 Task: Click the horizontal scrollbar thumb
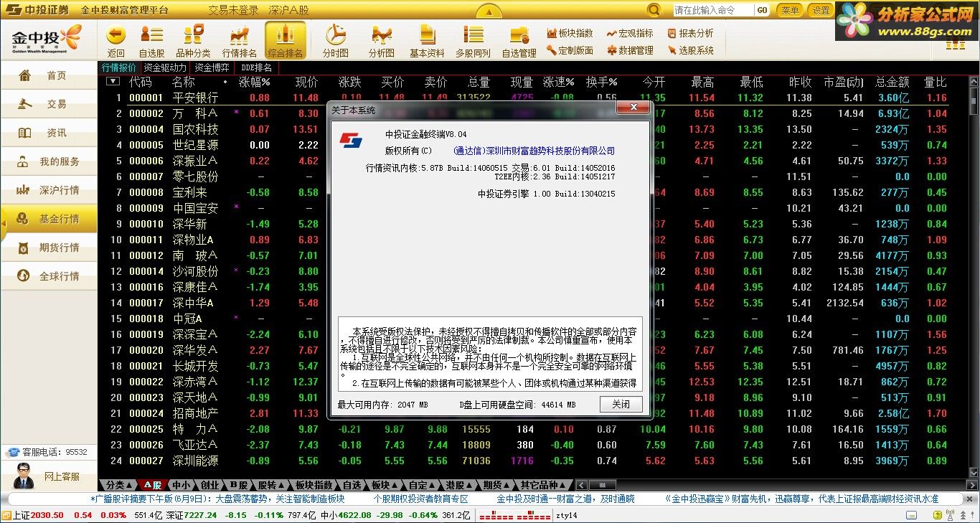[602, 485]
